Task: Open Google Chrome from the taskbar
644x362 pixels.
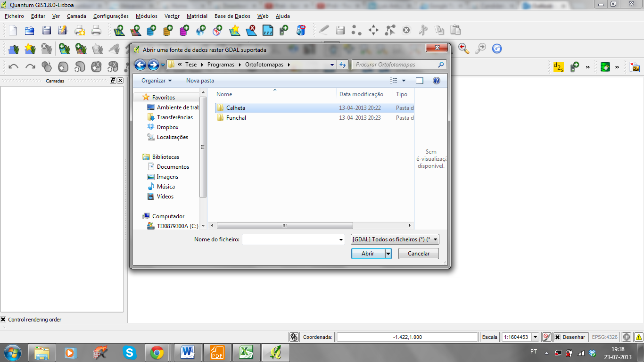Action: point(157,352)
